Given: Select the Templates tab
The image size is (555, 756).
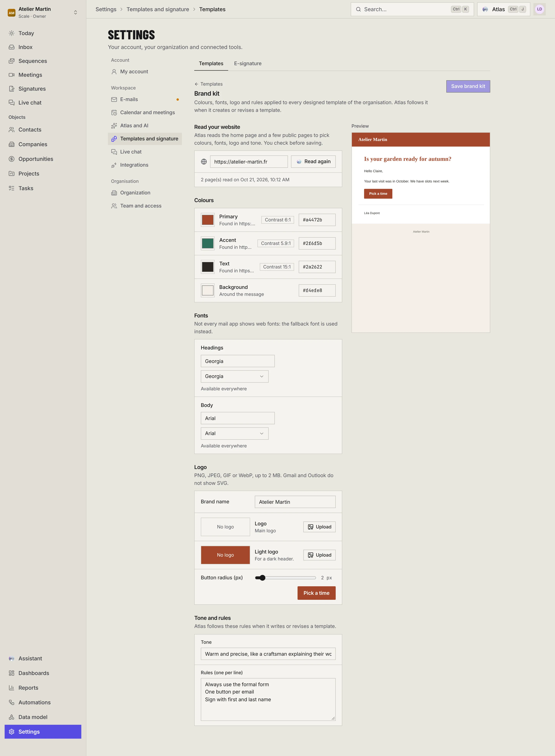Looking at the screenshot, I should pos(211,63).
